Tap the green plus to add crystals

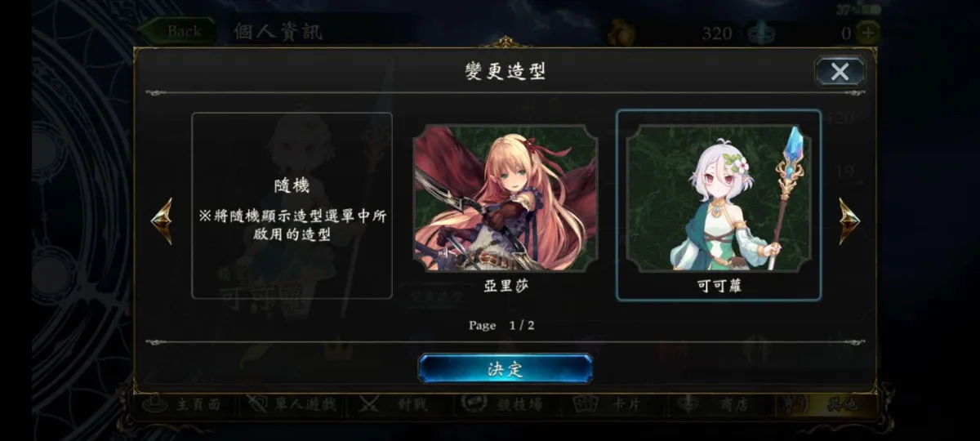(867, 33)
